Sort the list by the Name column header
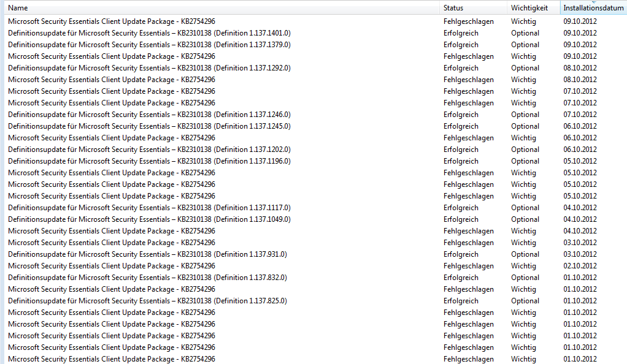 222,7
